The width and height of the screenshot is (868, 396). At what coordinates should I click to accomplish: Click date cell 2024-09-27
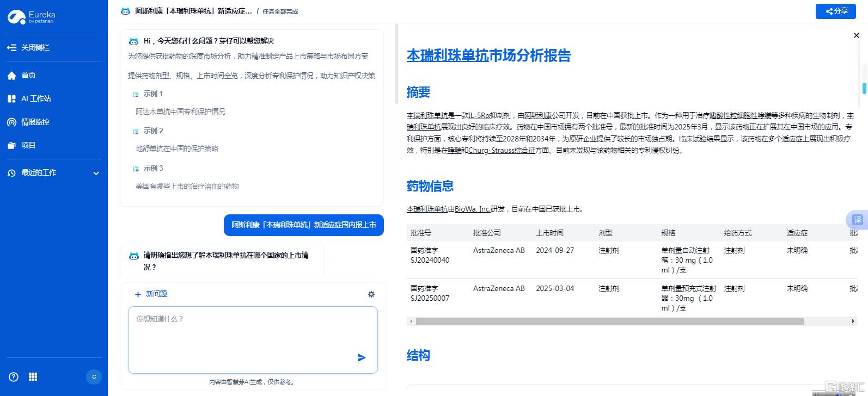[x=555, y=250]
